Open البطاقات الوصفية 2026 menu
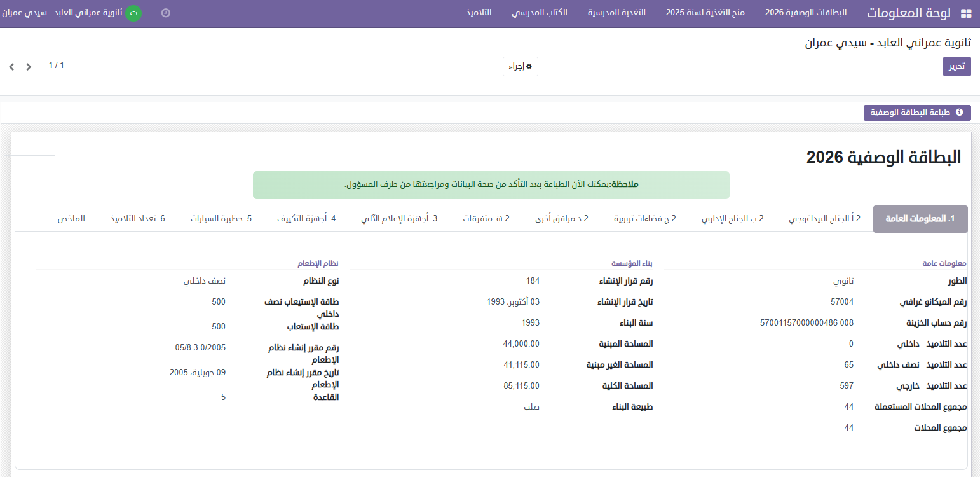 point(805,13)
